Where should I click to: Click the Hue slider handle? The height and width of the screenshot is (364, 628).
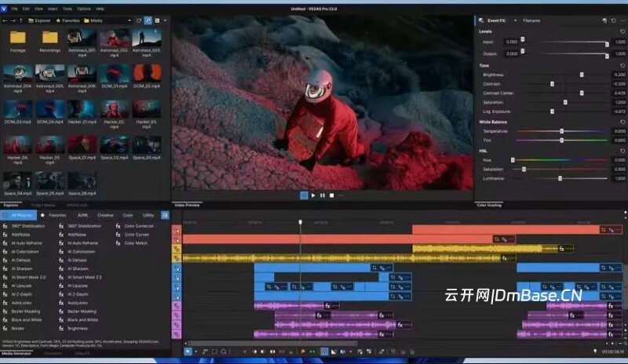[x=513, y=160]
